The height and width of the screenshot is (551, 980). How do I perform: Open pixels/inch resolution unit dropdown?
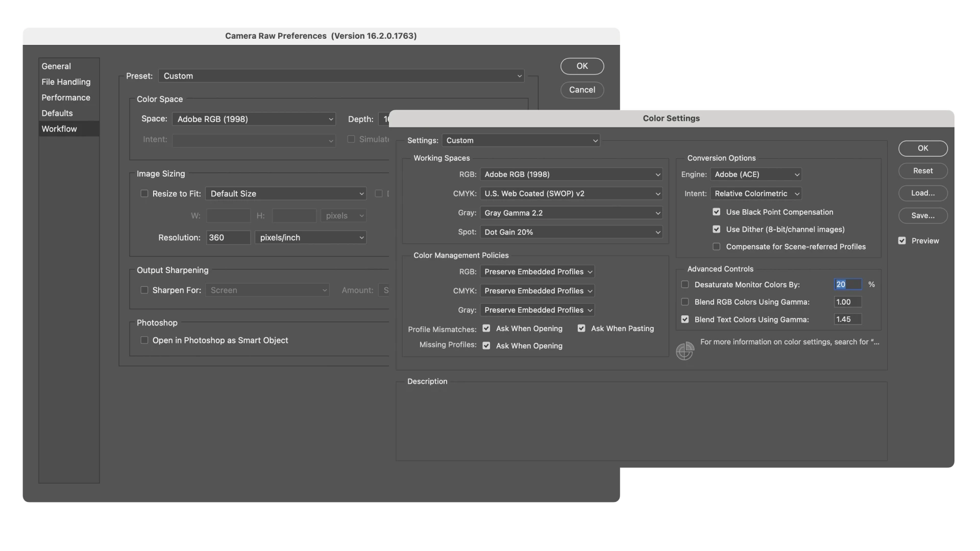310,238
